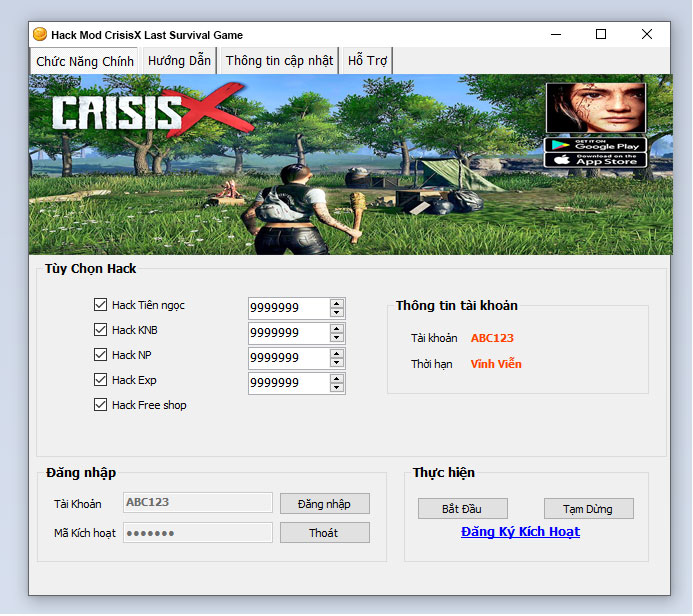The height and width of the screenshot is (616, 693).
Task: Click the ABC123 account name in red
Action: pyautogui.click(x=492, y=338)
